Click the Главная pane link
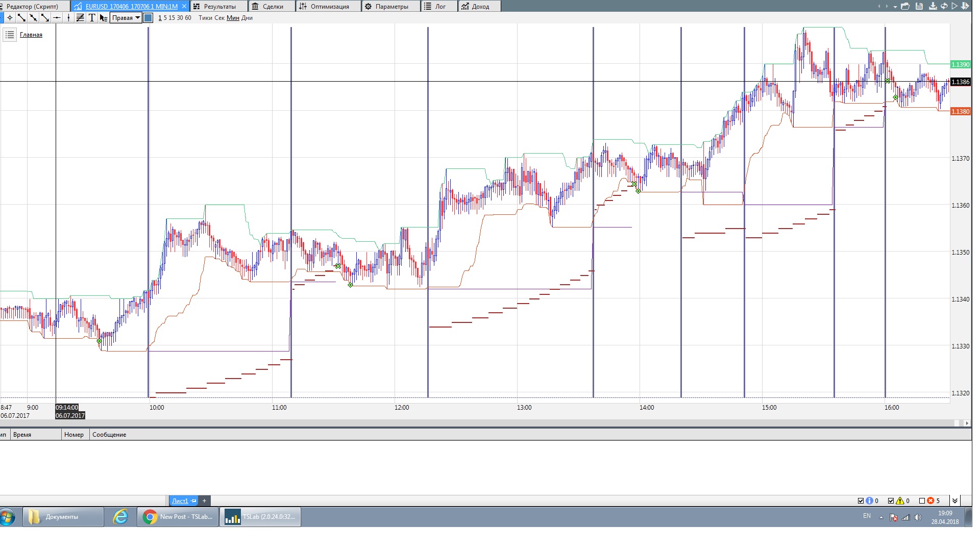The image size is (980, 551). click(x=31, y=35)
